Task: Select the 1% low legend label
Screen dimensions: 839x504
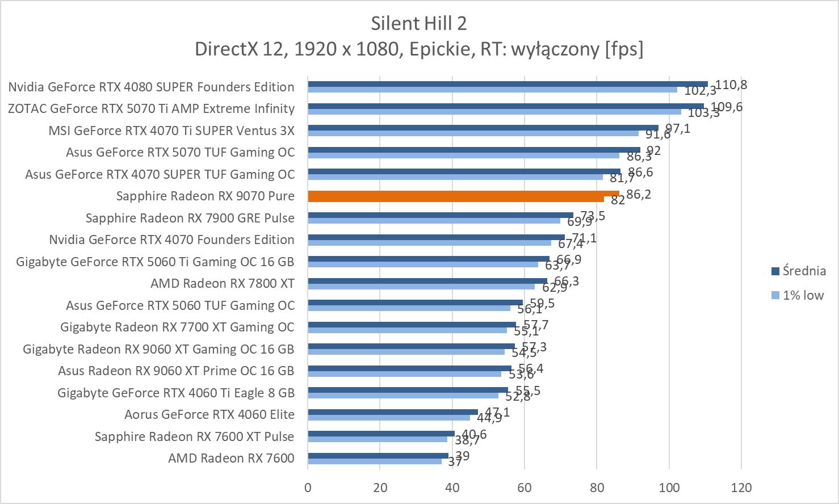Action: pyautogui.click(x=803, y=295)
